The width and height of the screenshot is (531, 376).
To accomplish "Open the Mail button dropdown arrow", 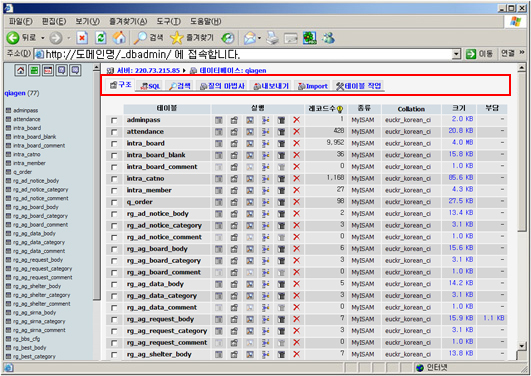I will [259, 38].
